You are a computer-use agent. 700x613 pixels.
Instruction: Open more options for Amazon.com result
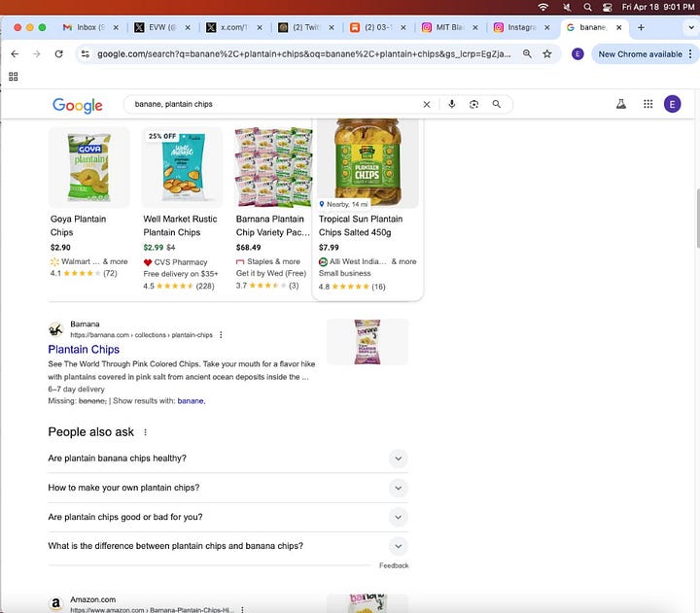coord(242,609)
